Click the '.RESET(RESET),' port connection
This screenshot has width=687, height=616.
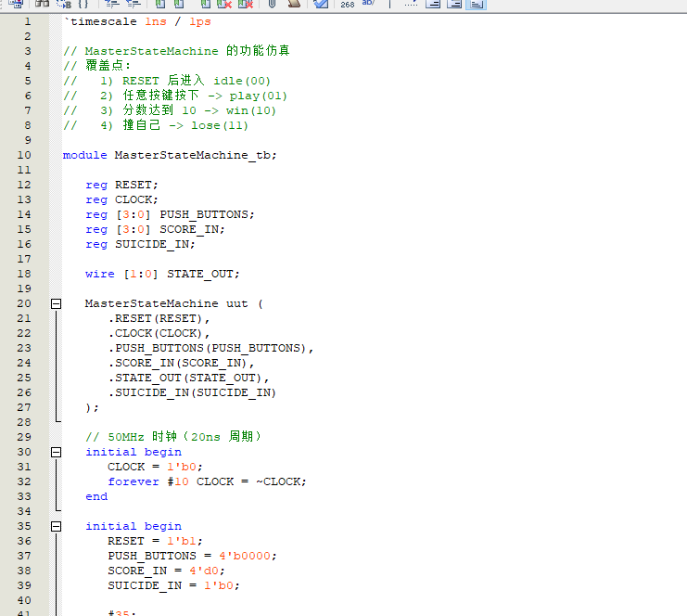(159, 319)
